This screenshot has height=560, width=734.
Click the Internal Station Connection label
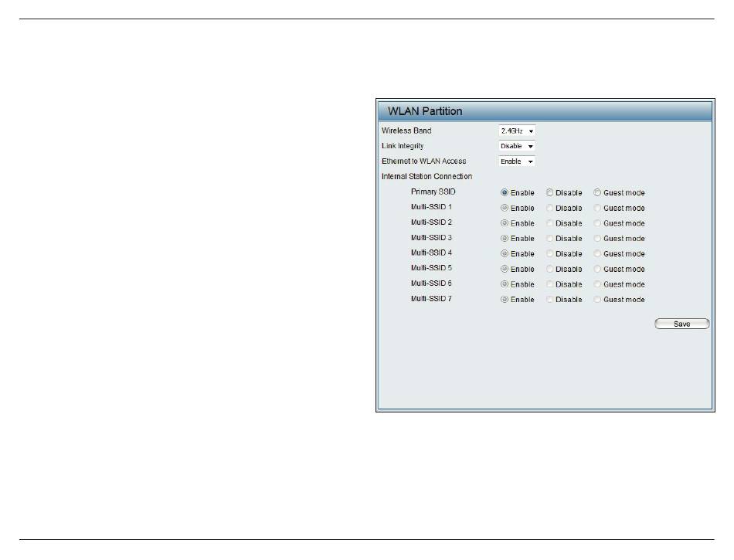[427, 176]
